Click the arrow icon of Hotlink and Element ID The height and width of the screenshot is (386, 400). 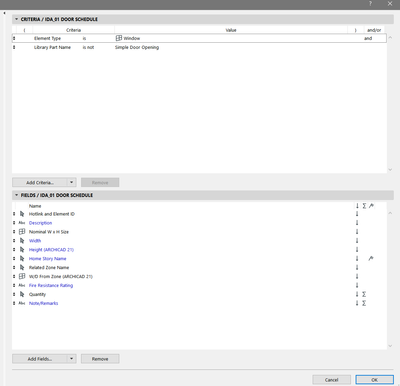[x=22, y=214]
